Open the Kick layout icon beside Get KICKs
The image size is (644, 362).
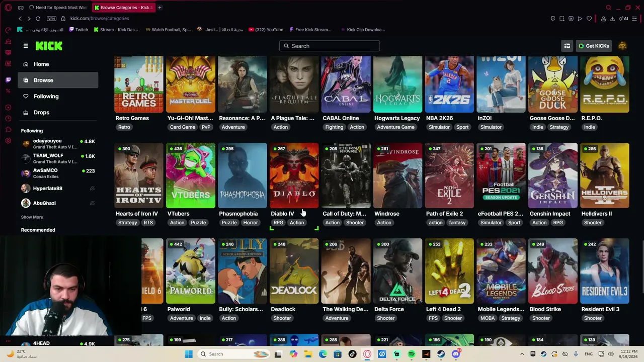(x=567, y=46)
